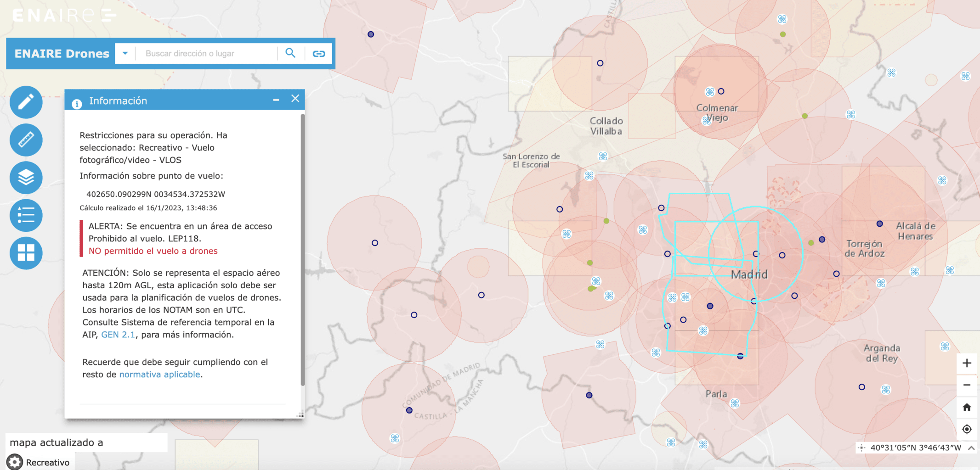This screenshot has height=470, width=980.
Task: Click the flight point coordinates text
Action: coord(156,194)
